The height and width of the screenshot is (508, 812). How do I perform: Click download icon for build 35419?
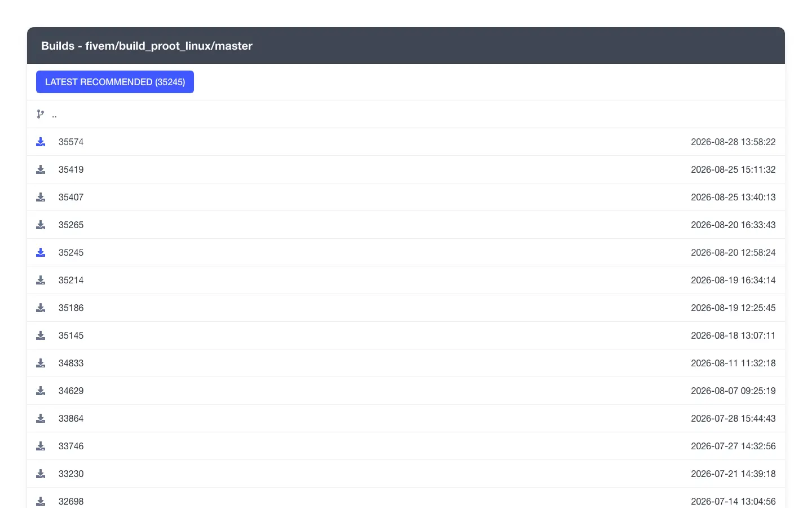[x=41, y=169]
